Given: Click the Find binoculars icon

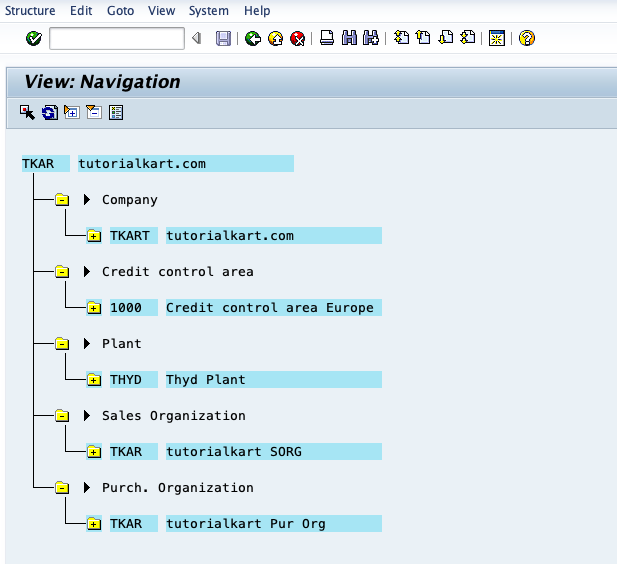Looking at the screenshot, I should (349, 38).
